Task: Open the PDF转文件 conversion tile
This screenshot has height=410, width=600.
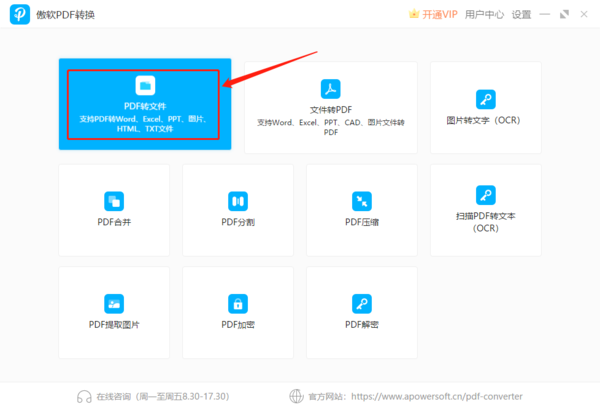Action: (145, 105)
